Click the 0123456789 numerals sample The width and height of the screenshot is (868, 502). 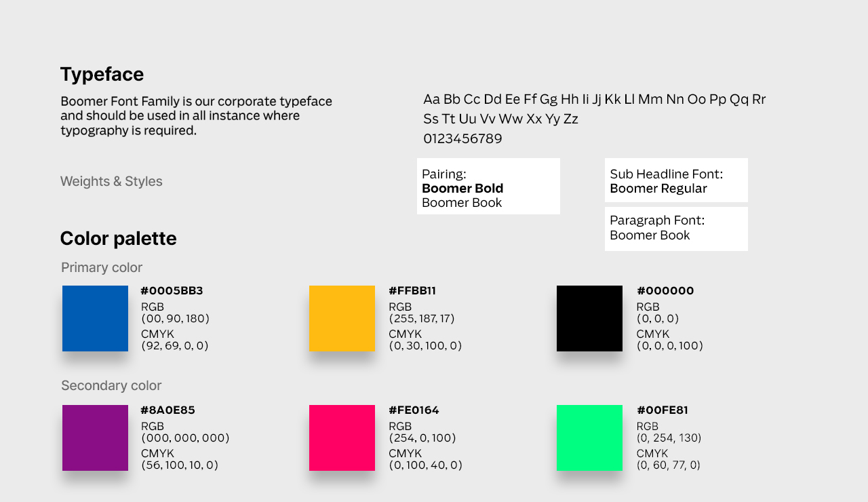[x=462, y=139]
